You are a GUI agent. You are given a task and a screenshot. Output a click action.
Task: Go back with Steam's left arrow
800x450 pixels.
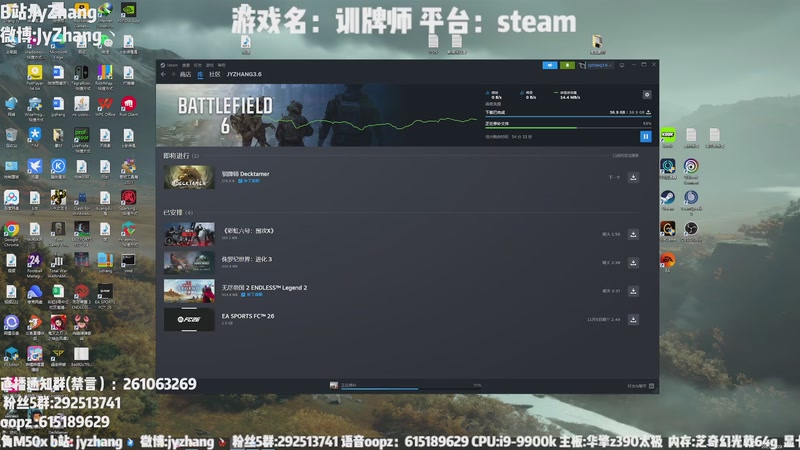(x=163, y=74)
